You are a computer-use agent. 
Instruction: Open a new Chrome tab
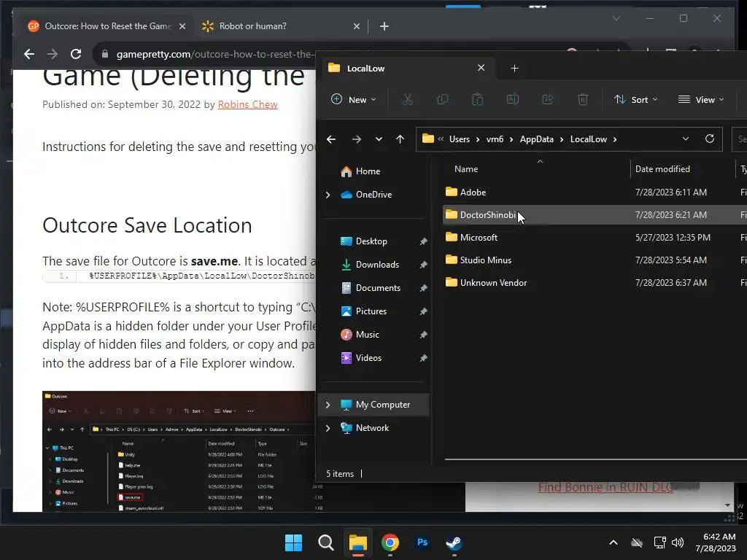(384, 26)
